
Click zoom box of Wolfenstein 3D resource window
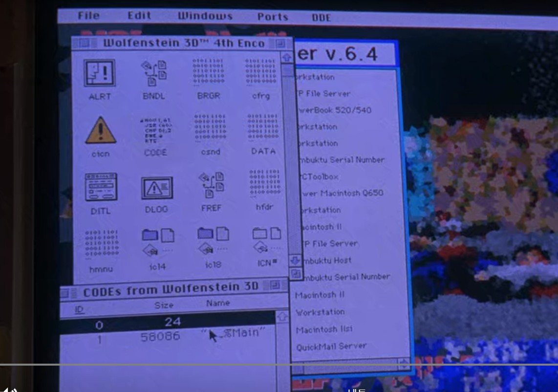[280, 44]
